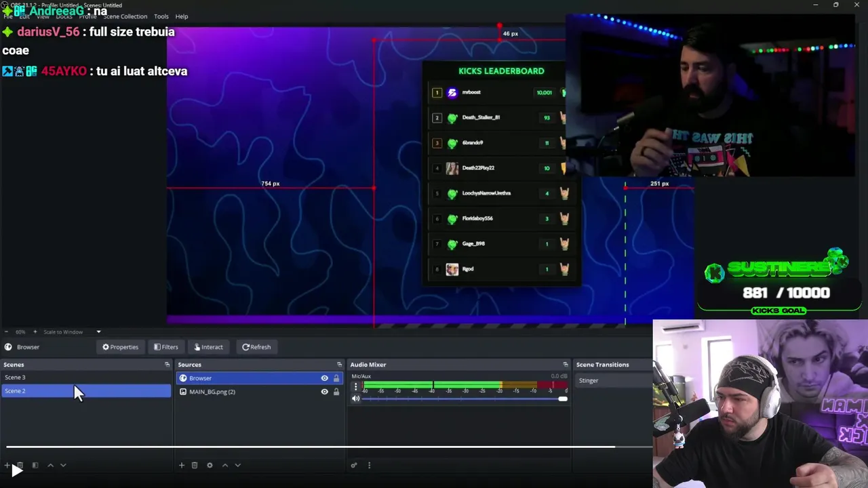This screenshot has width=868, height=488.
Task: Open selected source properties gear in Sources footer
Action: (x=210, y=465)
